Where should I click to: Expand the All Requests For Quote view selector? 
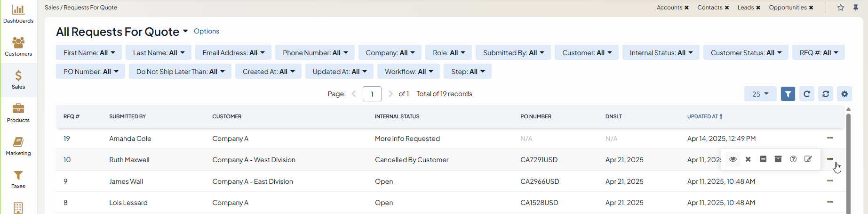[185, 32]
